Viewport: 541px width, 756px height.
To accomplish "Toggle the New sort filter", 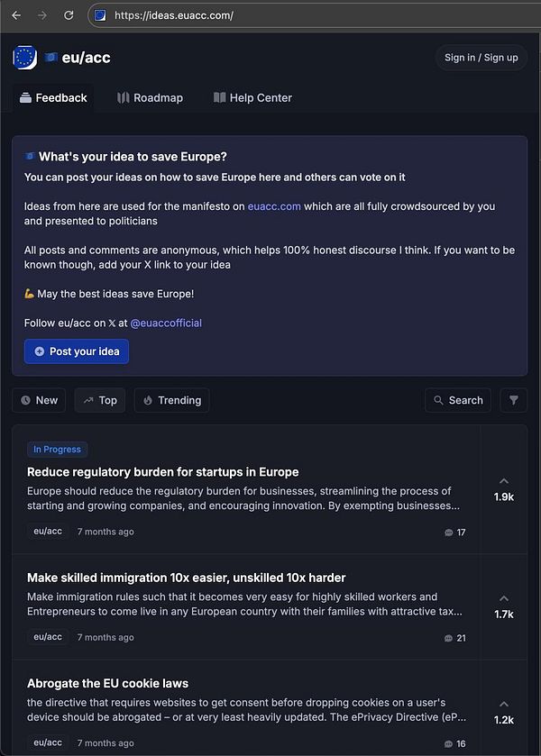I will (38, 399).
